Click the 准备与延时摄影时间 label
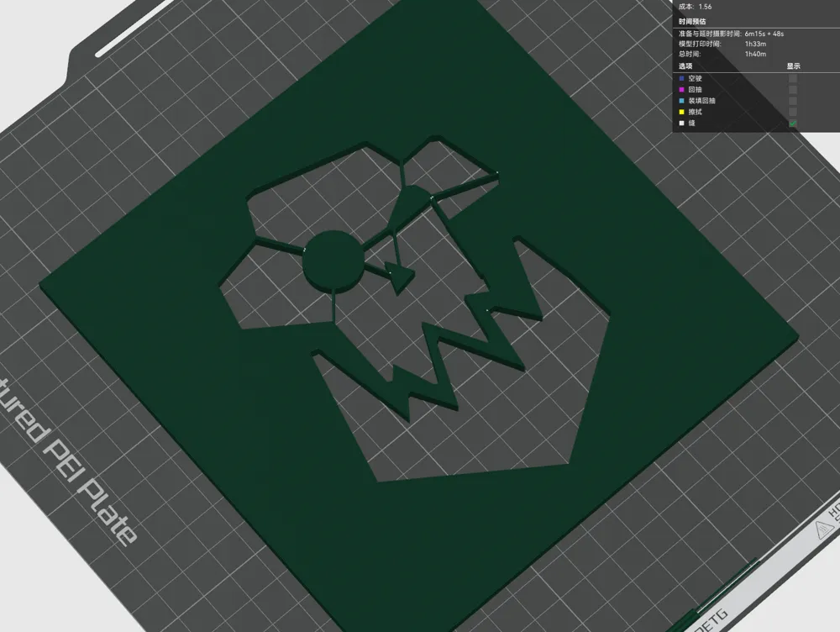Image resolution: width=840 pixels, height=632 pixels. coord(710,34)
